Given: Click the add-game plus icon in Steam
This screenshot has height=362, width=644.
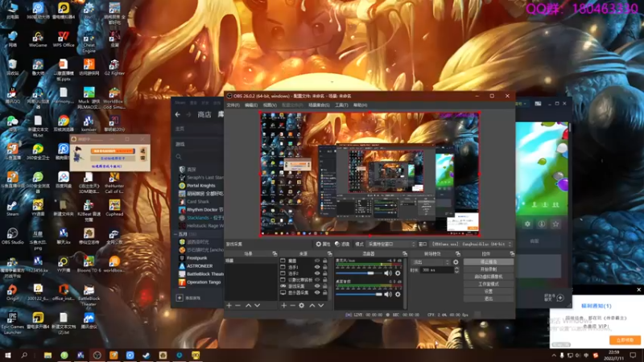Looking at the screenshot, I should pos(180,298).
